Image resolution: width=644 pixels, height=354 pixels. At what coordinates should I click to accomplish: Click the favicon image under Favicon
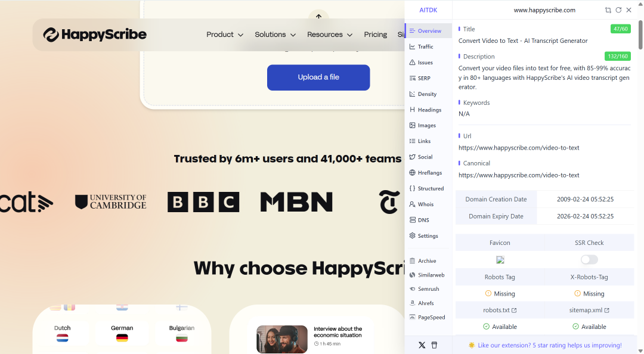pos(500,260)
